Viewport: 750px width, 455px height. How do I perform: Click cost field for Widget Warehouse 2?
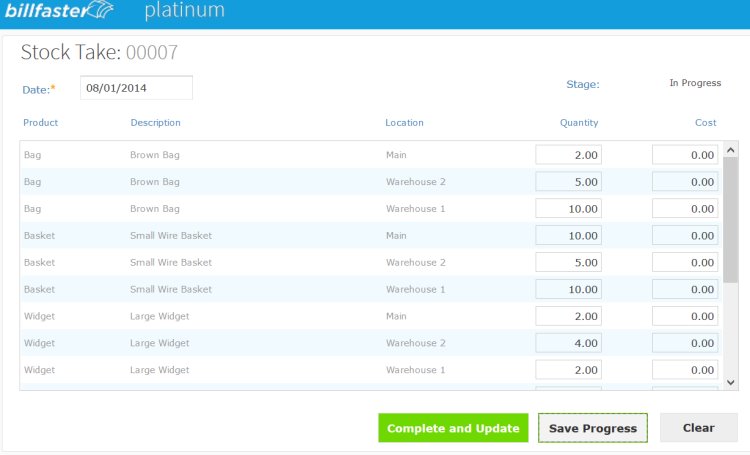click(685, 343)
